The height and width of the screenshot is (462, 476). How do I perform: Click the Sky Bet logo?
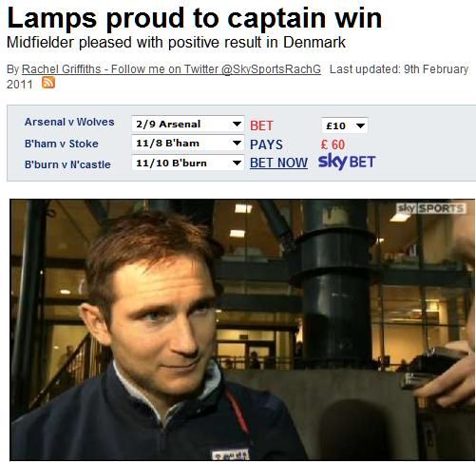pyautogui.click(x=347, y=162)
